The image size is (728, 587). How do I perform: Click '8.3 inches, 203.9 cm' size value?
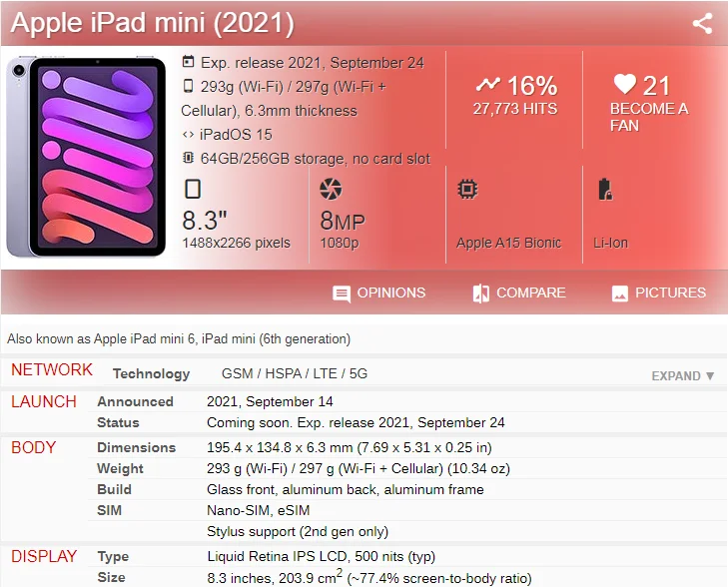[x=369, y=577]
